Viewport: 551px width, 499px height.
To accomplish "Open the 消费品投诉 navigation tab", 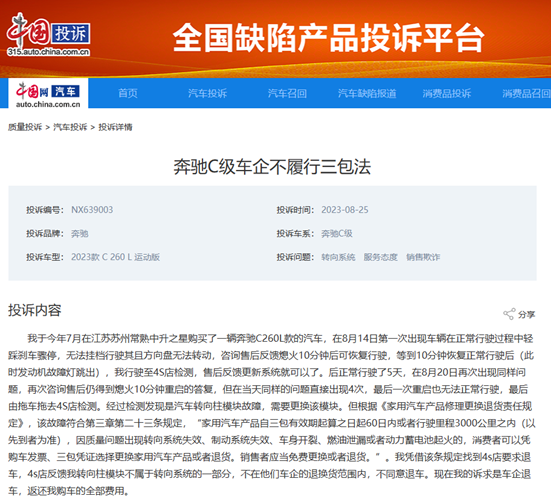I will point(447,93).
